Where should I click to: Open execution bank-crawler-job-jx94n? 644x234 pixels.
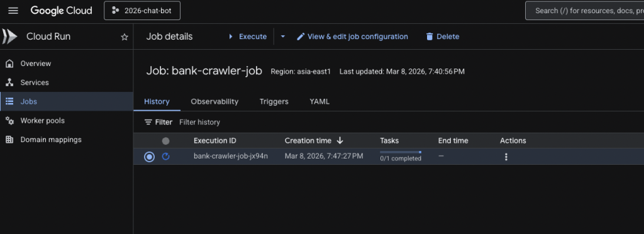point(231,157)
